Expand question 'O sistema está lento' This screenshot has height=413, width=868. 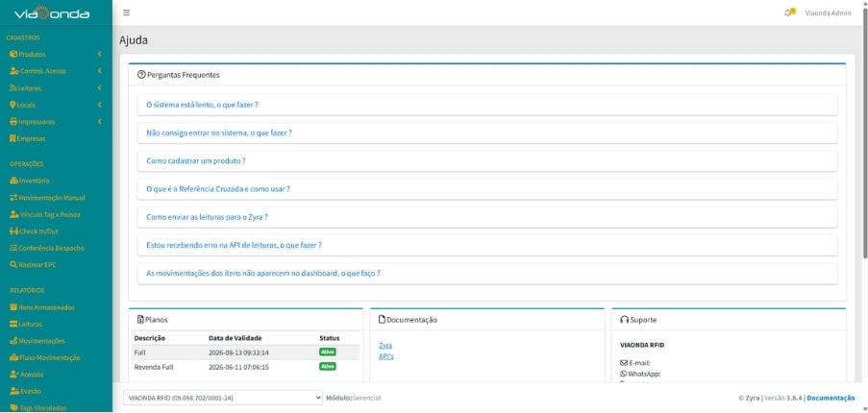pos(202,105)
